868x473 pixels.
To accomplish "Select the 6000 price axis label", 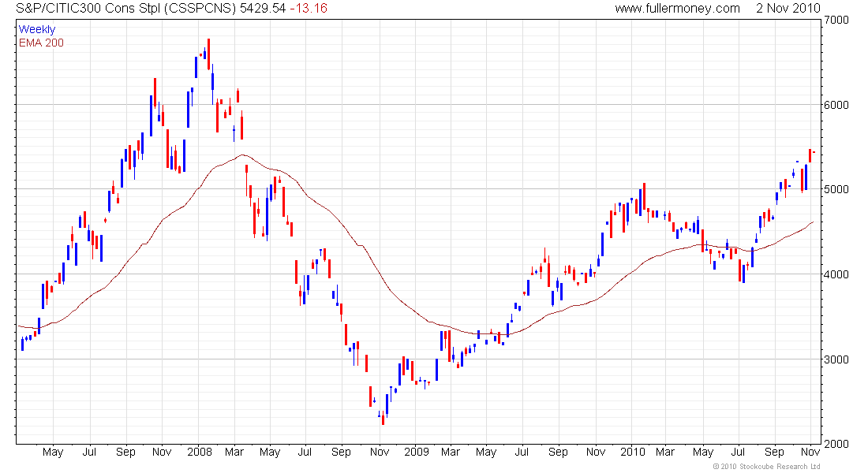I will click(x=836, y=105).
